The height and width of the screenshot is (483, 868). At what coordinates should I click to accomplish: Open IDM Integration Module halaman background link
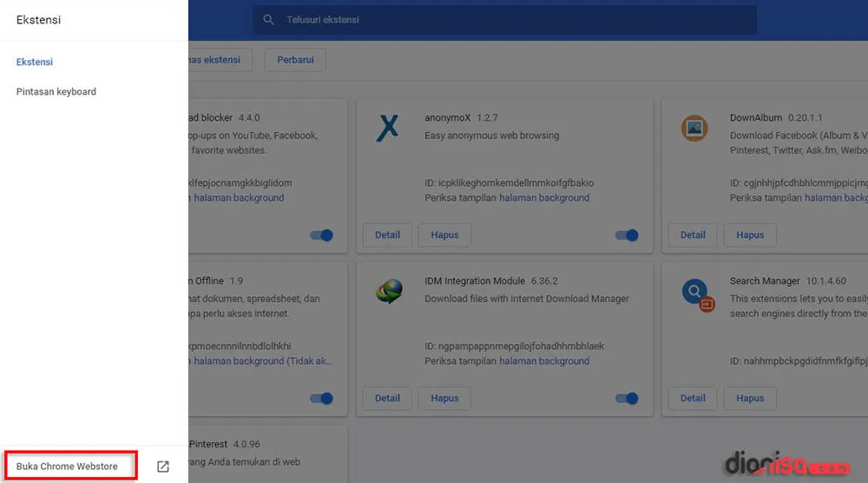coord(544,361)
